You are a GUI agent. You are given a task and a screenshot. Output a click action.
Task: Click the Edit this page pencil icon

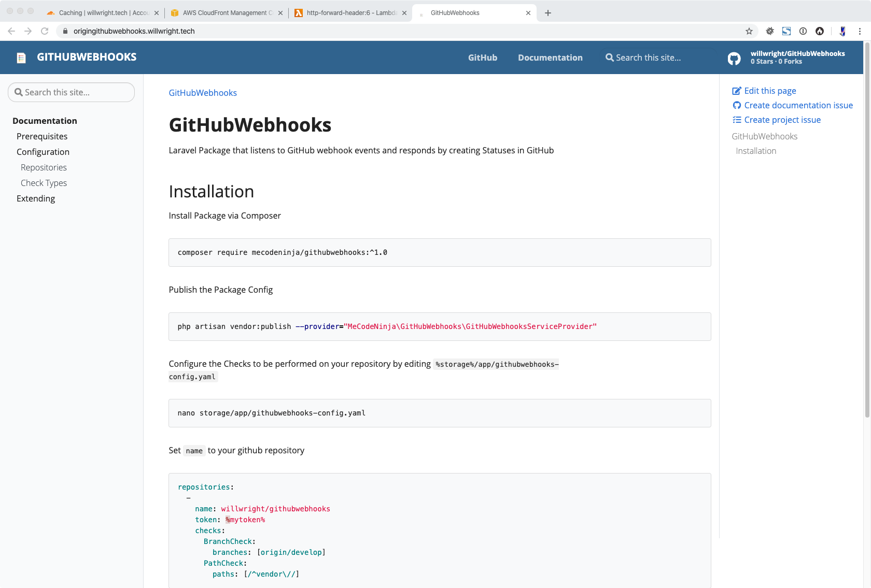click(736, 91)
